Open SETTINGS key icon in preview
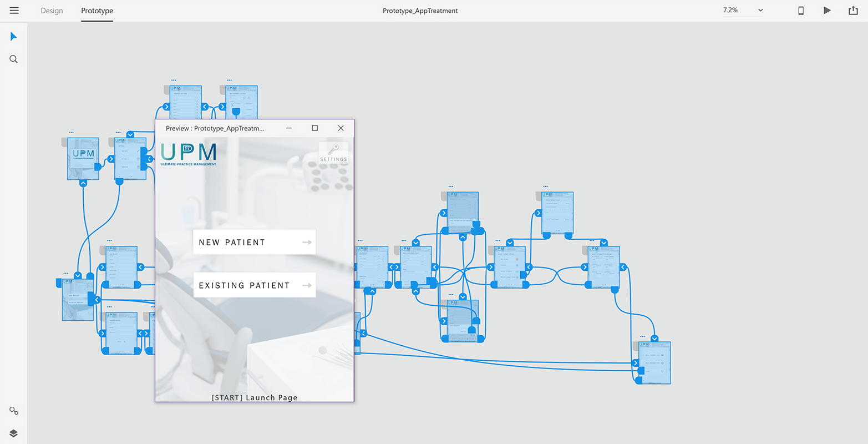868x444 pixels. [x=333, y=153]
